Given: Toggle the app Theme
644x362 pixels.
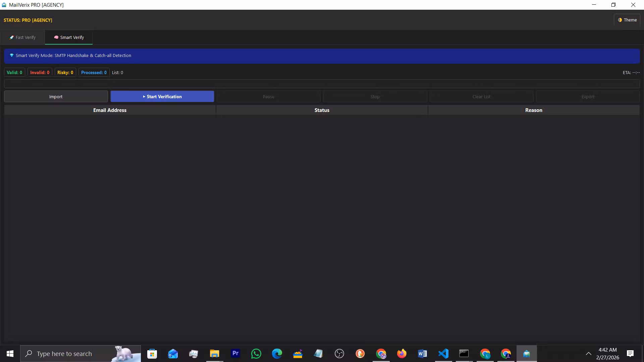Looking at the screenshot, I should (x=627, y=20).
